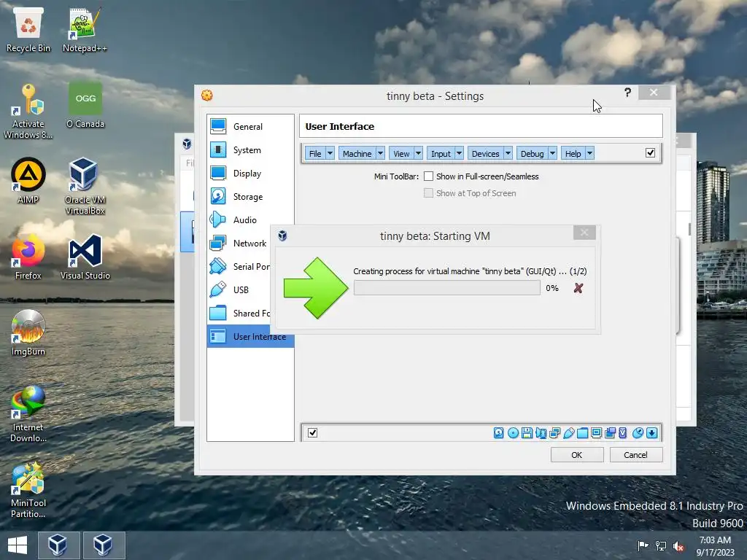Open MiniTool Partition Wizard desktop icon

click(x=28, y=490)
